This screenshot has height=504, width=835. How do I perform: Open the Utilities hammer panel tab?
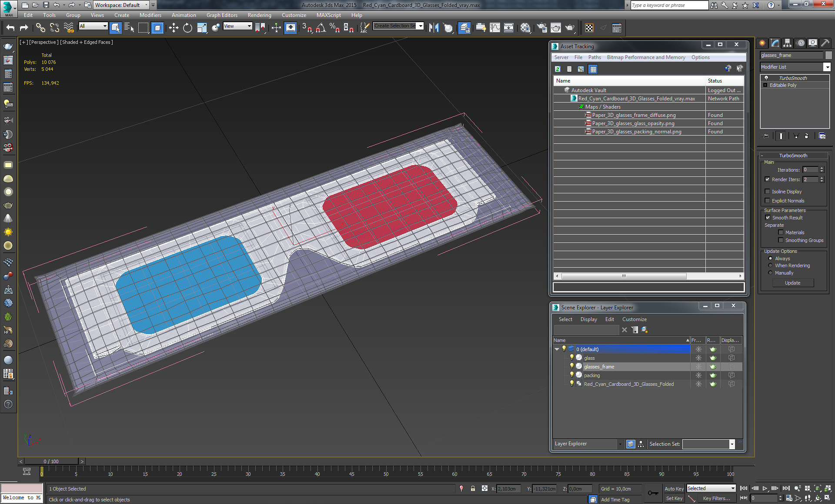825,43
